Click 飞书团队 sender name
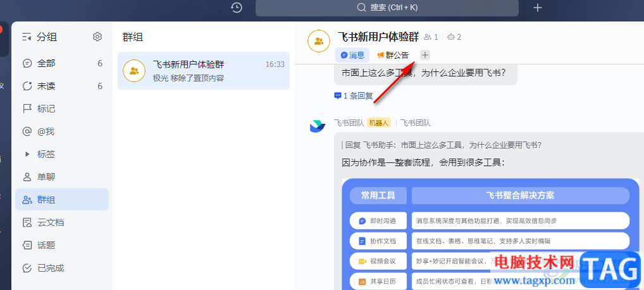 (x=349, y=123)
